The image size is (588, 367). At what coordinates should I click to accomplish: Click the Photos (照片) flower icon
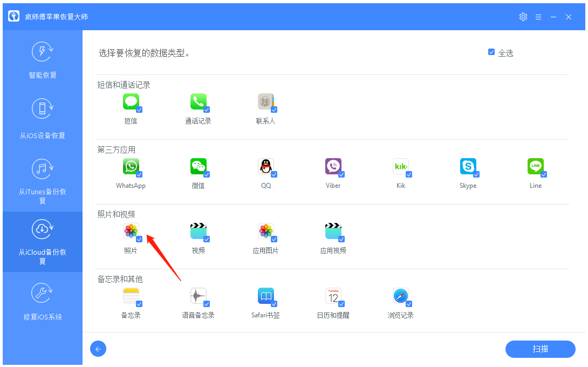pyautogui.click(x=131, y=231)
